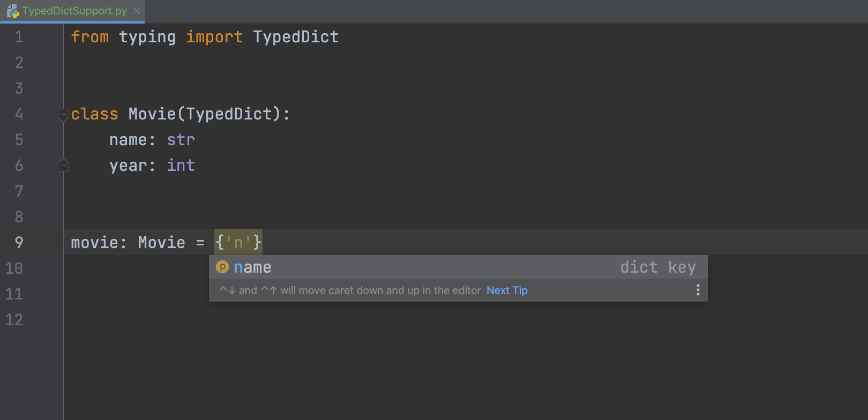Click the TypedDict name in the import statement

click(296, 37)
